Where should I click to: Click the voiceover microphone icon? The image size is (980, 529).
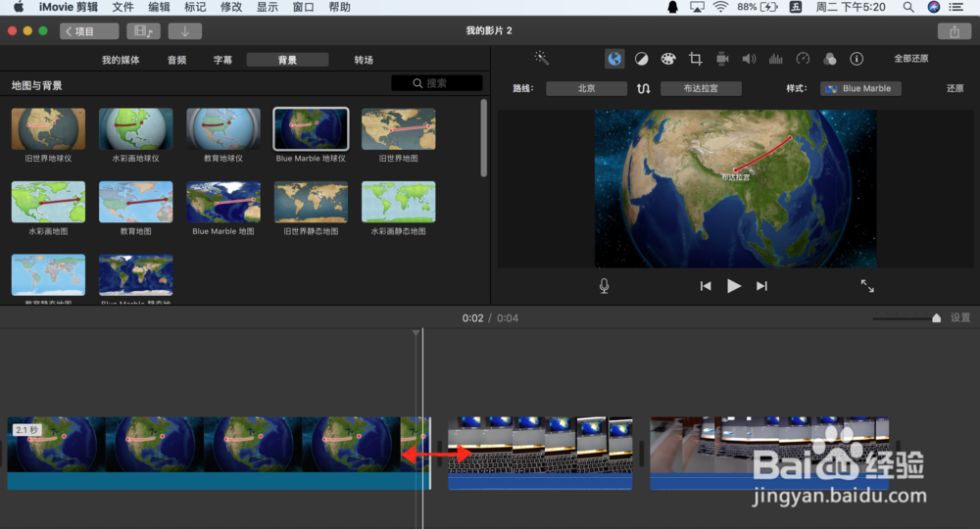[604, 286]
